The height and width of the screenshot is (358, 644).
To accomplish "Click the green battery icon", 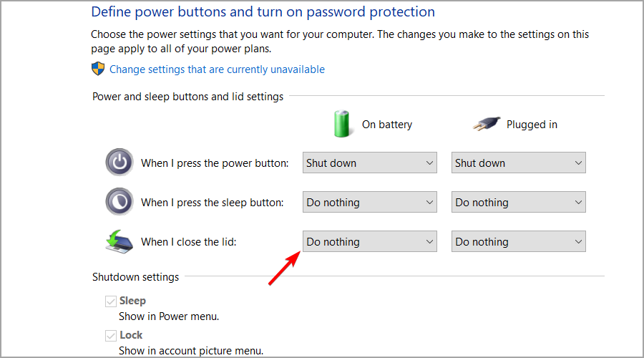I will tap(343, 124).
